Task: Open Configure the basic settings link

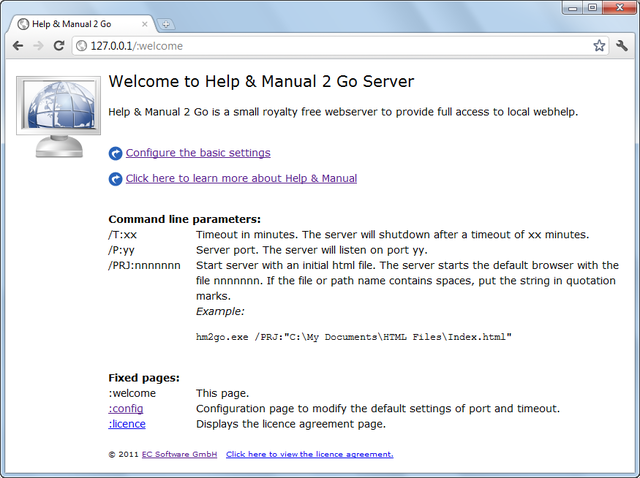Action: click(x=198, y=153)
